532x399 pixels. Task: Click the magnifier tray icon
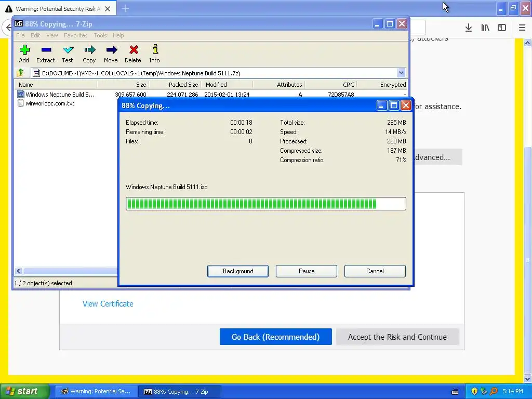click(x=494, y=391)
